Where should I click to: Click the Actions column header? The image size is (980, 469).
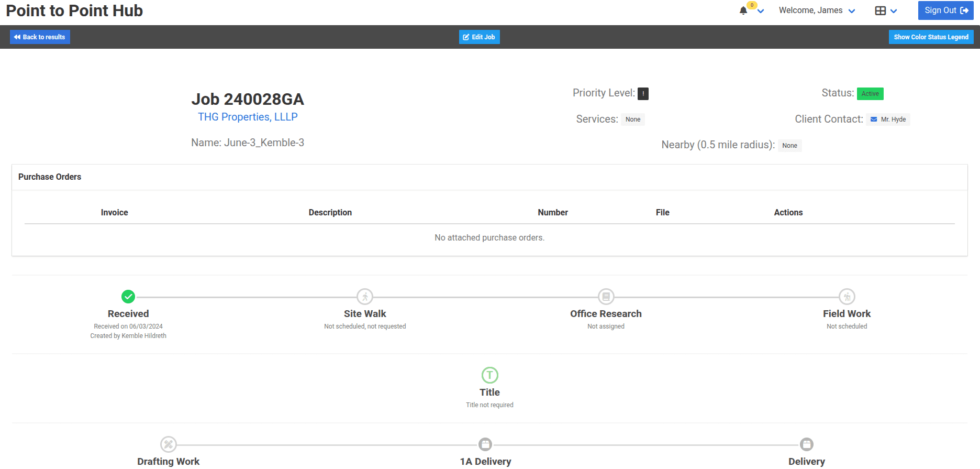(788, 212)
